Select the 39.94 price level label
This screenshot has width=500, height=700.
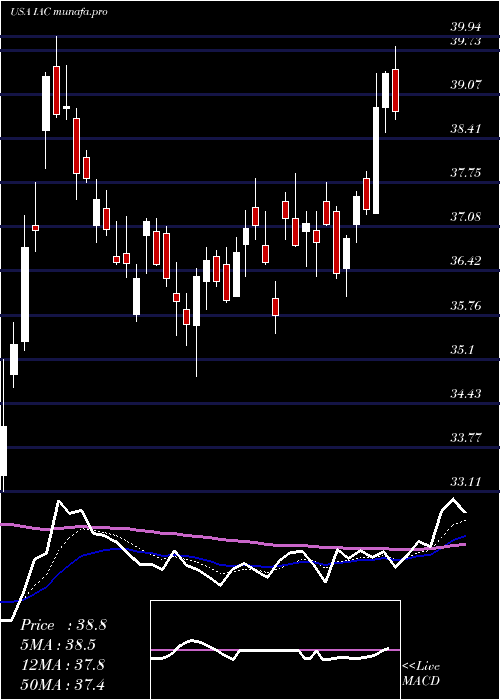466,27
